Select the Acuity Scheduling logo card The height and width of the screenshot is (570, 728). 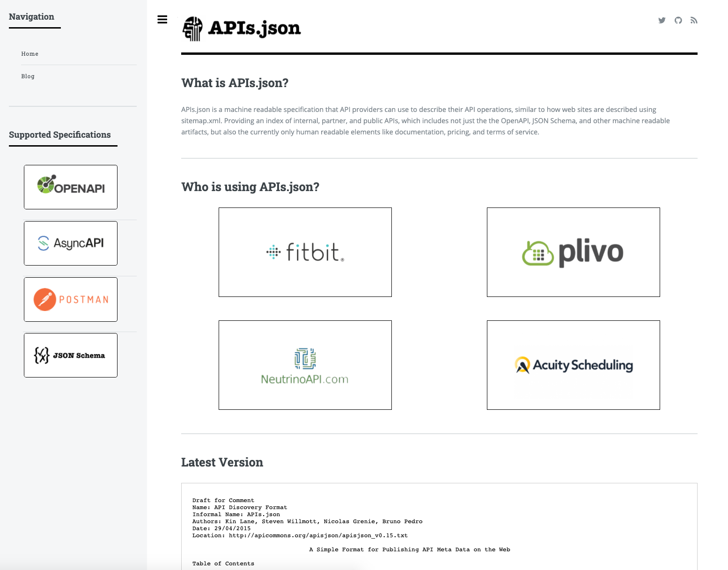click(574, 365)
